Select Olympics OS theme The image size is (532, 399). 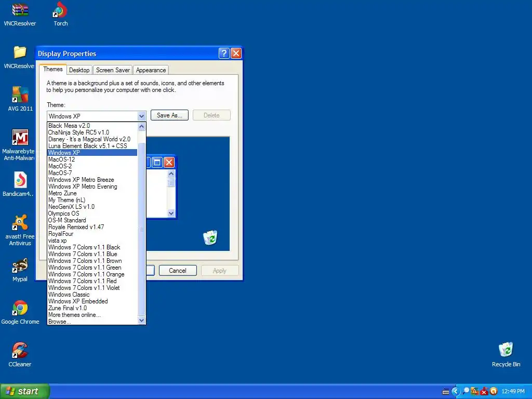pyautogui.click(x=92, y=214)
